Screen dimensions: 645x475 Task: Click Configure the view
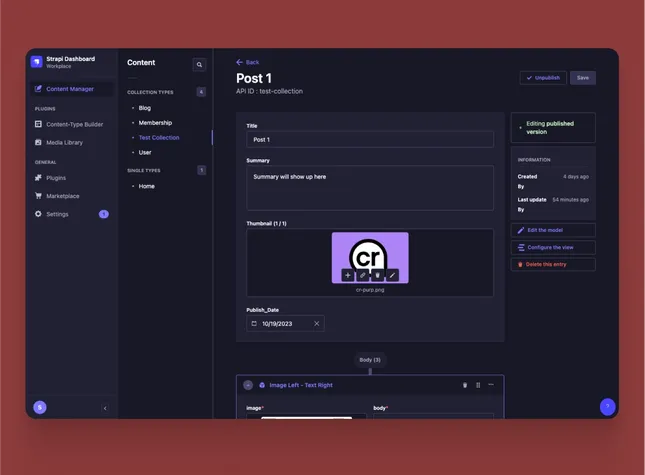pos(553,247)
